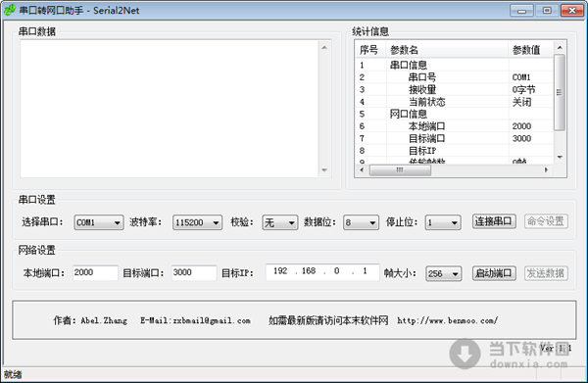The height and width of the screenshot is (383, 588).
Task: Select the 网口信息 row in statistics list
Action: (454, 114)
